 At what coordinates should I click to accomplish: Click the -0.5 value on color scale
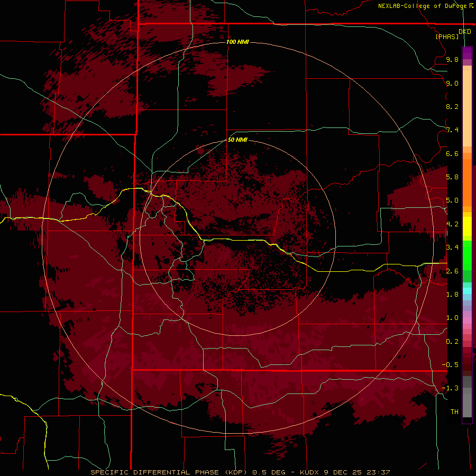pyautogui.click(x=450, y=365)
